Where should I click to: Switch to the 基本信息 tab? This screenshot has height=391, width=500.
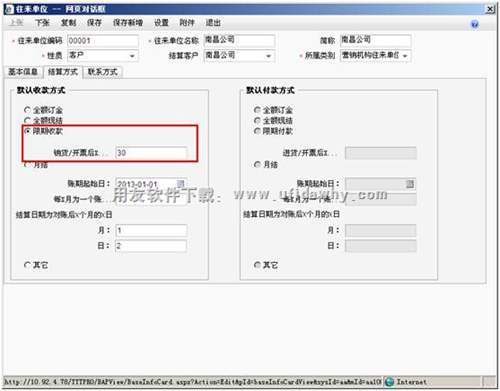(x=23, y=72)
